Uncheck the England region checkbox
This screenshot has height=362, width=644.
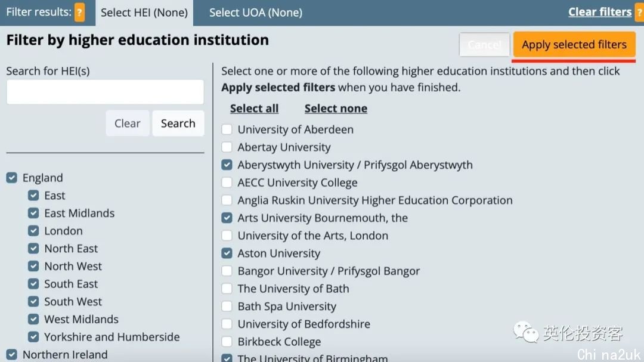tap(12, 178)
